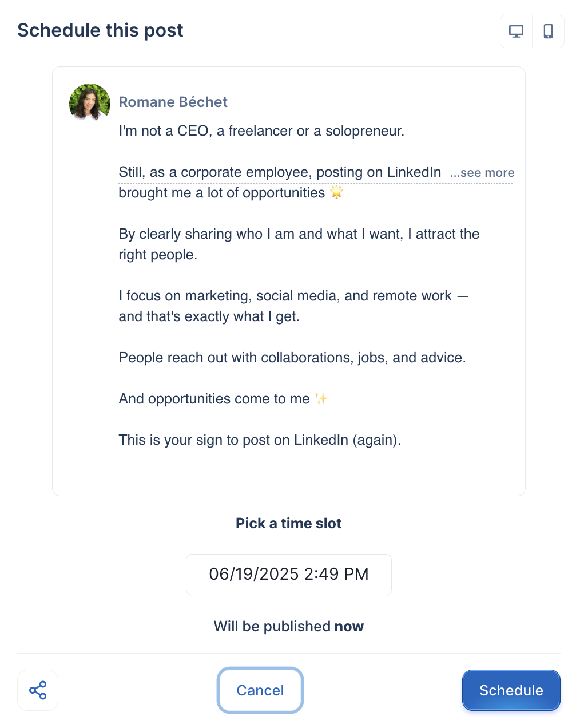Viewport: 580px width, 728px height.
Task: Click the line "I'm not a CEO"
Action: (261, 131)
